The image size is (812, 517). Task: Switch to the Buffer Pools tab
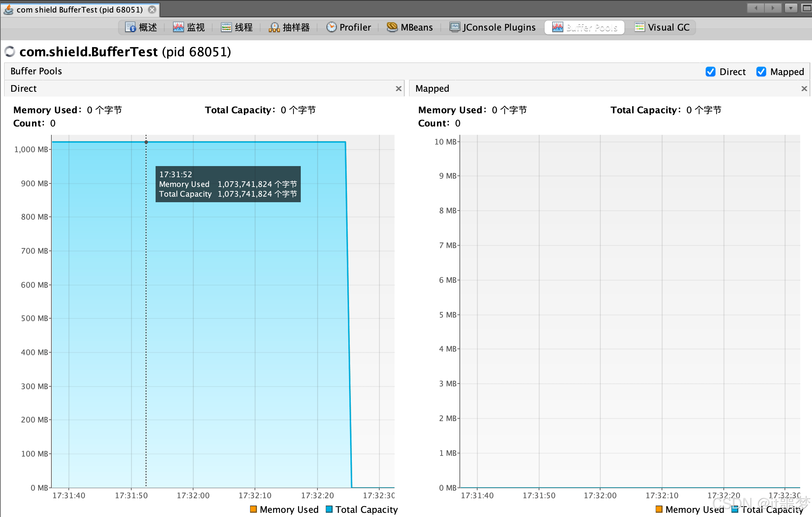click(585, 27)
